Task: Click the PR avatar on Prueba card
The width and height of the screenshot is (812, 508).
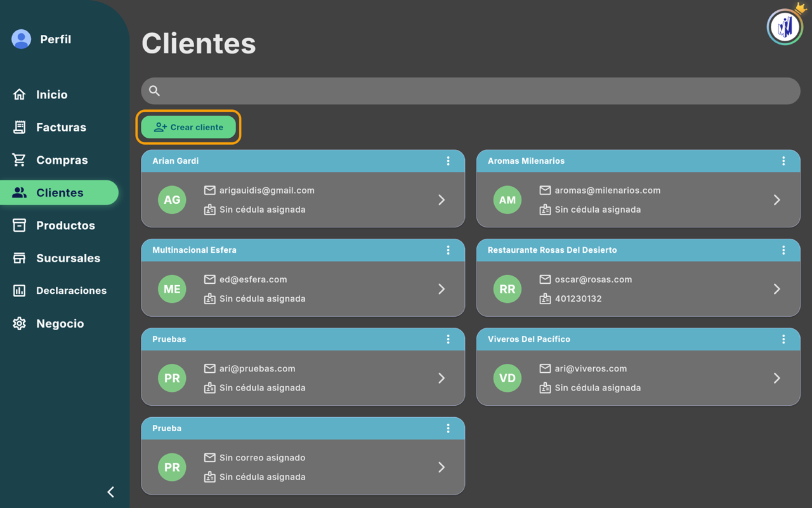Action: coord(172,467)
